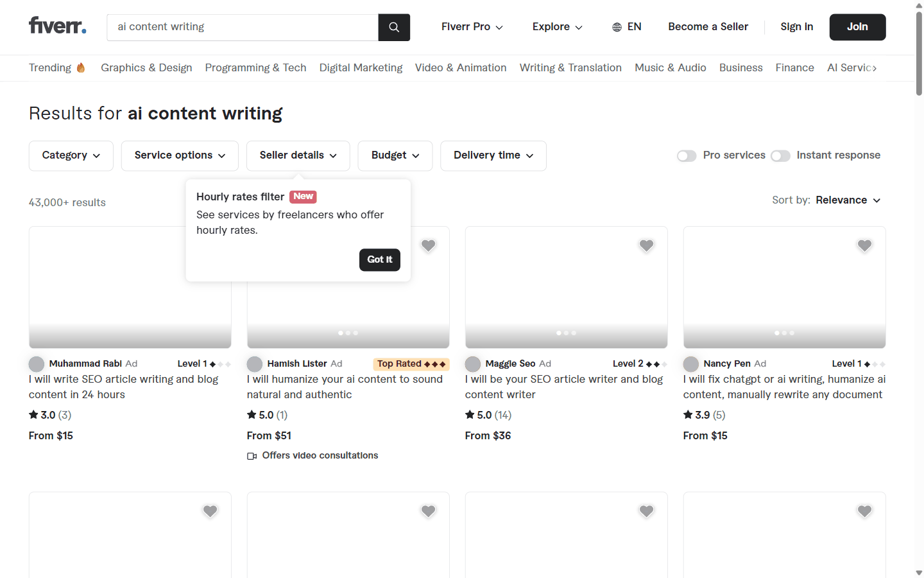Viewport: 924px width, 578px height.
Task: Go to Video & Animation category
Action: click(x=461, y=68)
